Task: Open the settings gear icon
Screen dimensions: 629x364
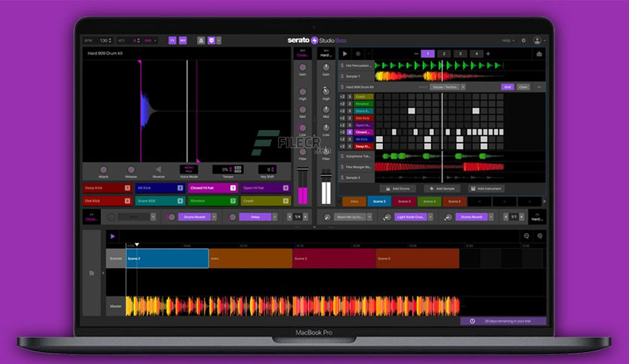Action: pyautogui.click(x=524, y=40)
